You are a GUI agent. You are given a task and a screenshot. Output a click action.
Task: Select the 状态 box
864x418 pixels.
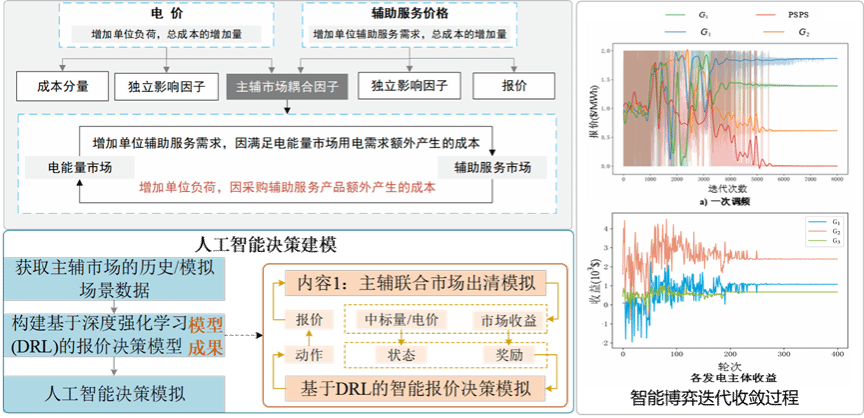400,355
